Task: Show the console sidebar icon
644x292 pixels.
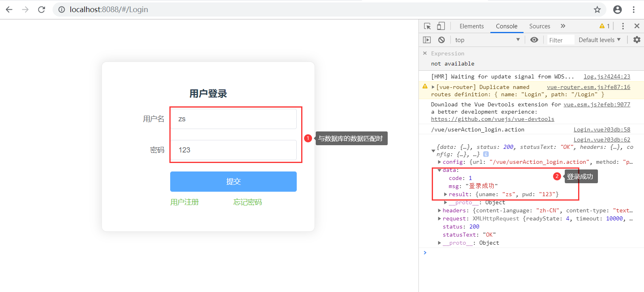Action: click(x=427, y=40)
